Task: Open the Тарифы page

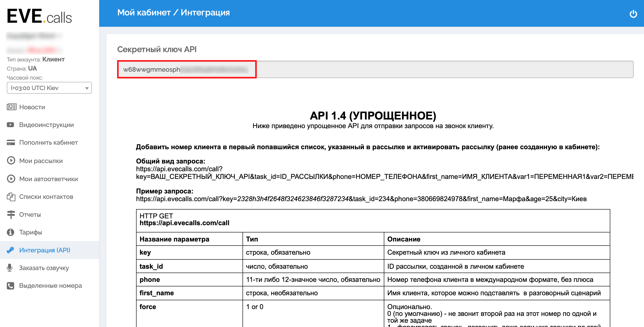Action: point(31,232)
